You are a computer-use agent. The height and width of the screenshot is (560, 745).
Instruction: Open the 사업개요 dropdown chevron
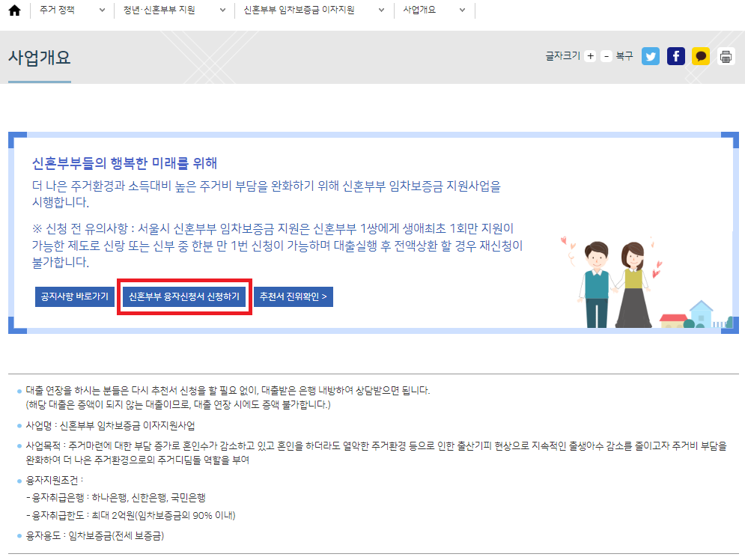point(462,11)
